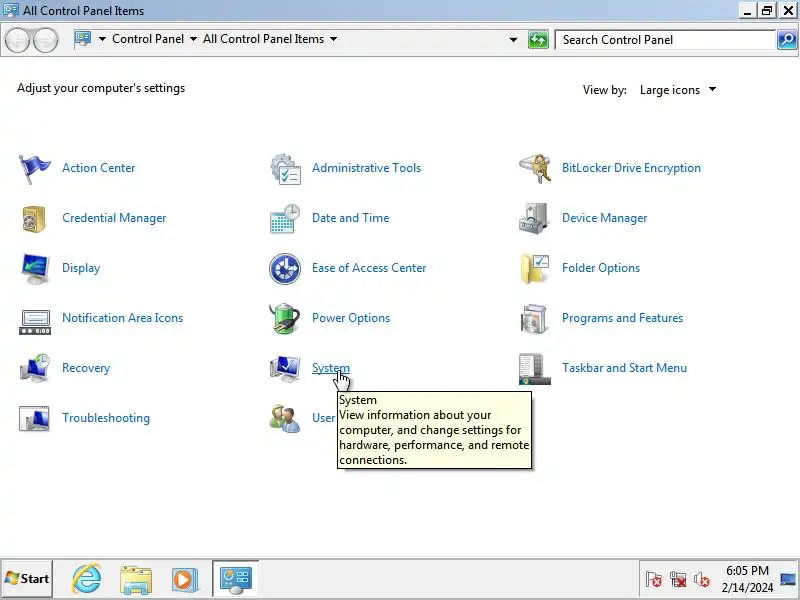Click the muted volume tray icon
The width and height of the screenshot is (800, 600).
pos(702,580)
